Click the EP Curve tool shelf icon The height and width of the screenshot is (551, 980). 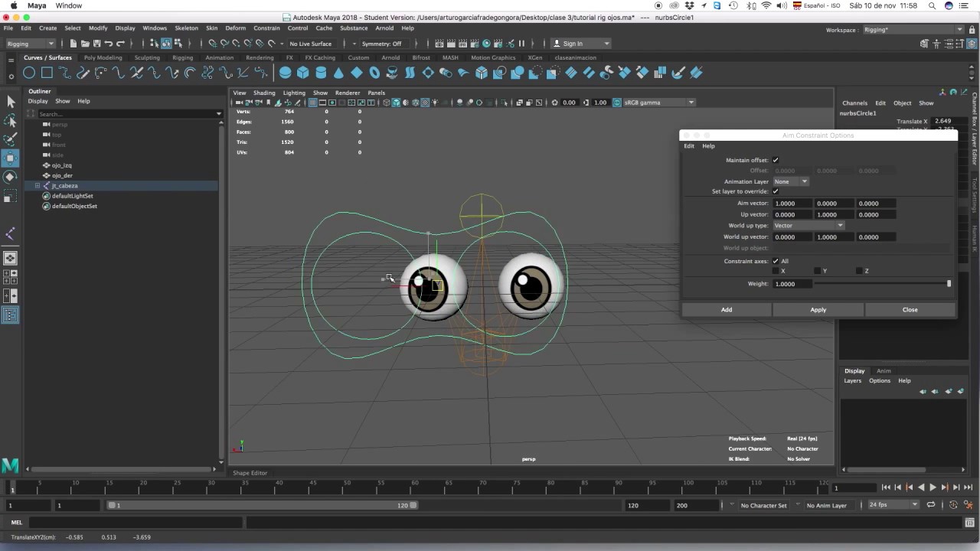point(65,73)
